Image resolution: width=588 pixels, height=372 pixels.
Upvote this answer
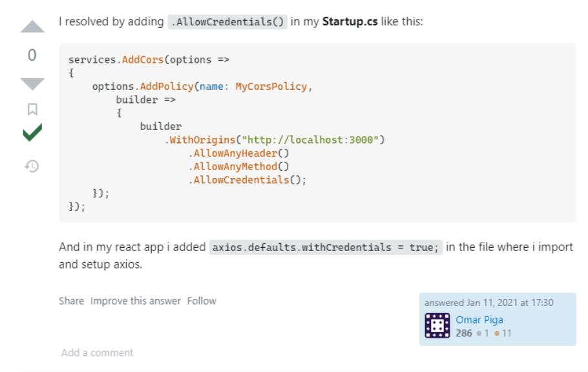[32, 27]
